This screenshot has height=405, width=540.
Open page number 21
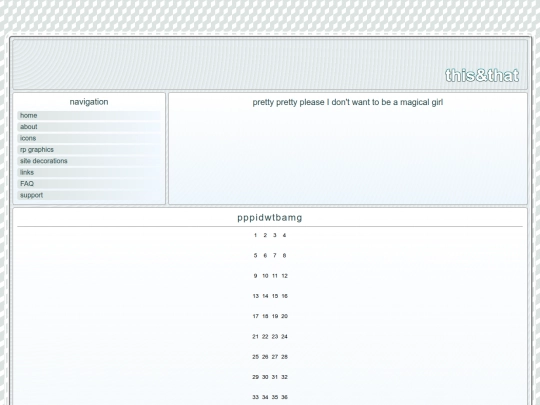click(x=255, y=336)
